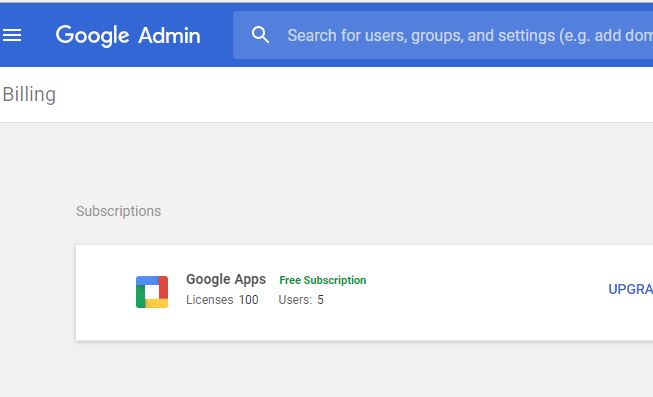Click the Users: 5 value

coord(301,300)
